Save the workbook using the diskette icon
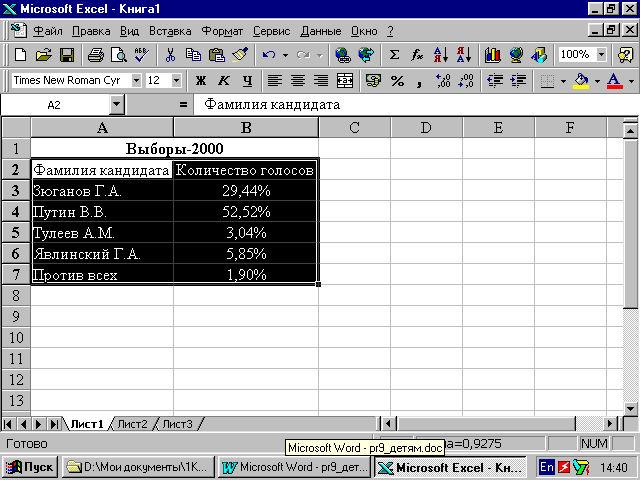This screenshot has width=640, height=480. pyautogui.click(x=67, y=54)
